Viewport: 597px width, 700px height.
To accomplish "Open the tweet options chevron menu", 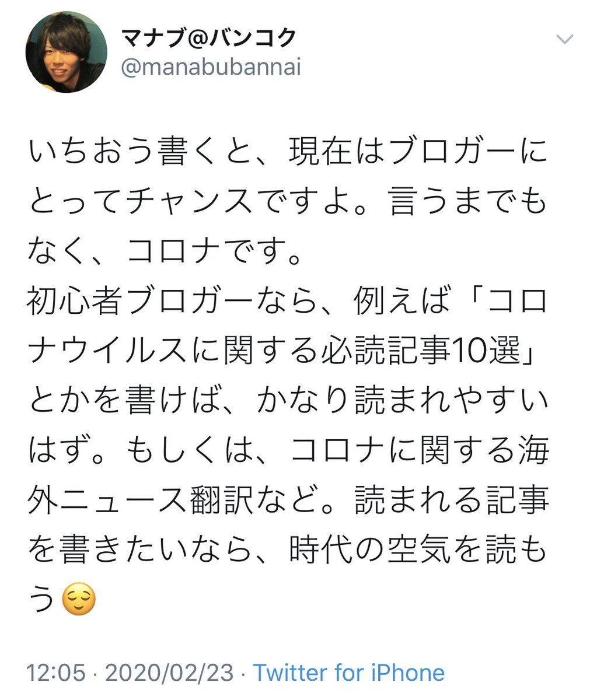I will click(564, 40).
